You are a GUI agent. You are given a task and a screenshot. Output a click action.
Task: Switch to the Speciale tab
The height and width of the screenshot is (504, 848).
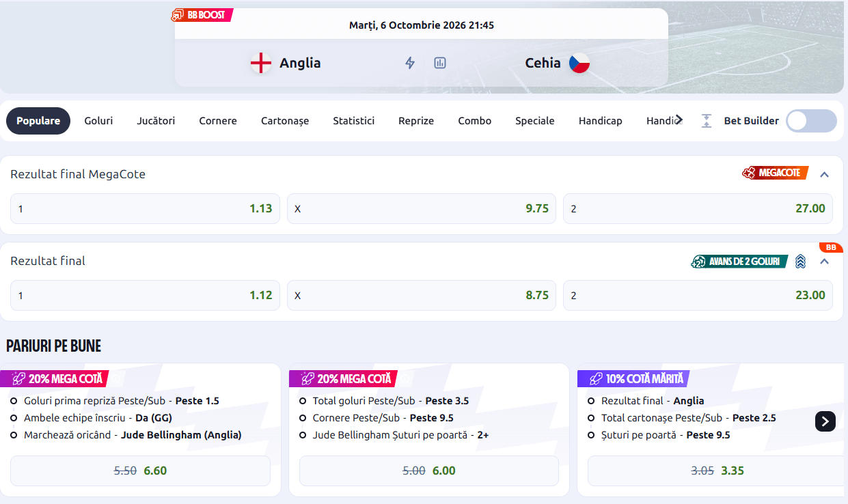pyautogui.click(x=535, y=121)
